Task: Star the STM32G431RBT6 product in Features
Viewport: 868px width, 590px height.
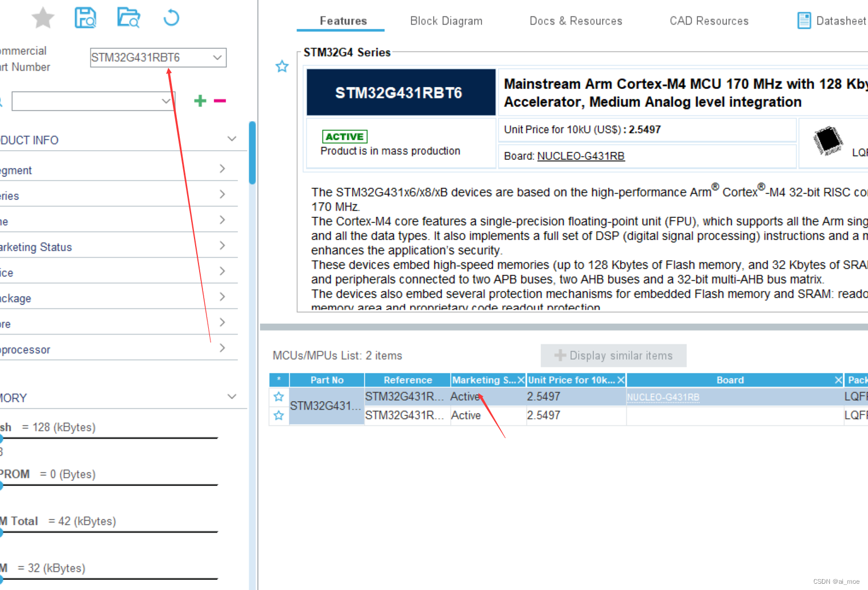Action: 282,67
